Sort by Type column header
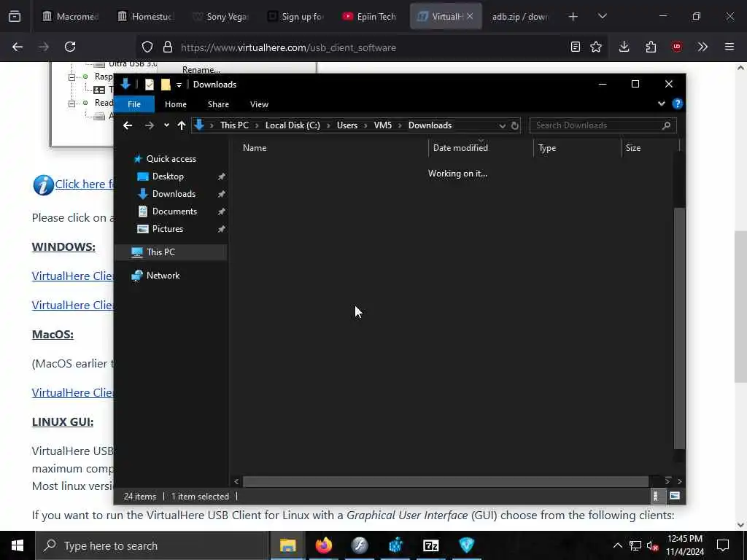Viewport: 747px width, 560px height. pyautogui.click(x=577, y=148)
